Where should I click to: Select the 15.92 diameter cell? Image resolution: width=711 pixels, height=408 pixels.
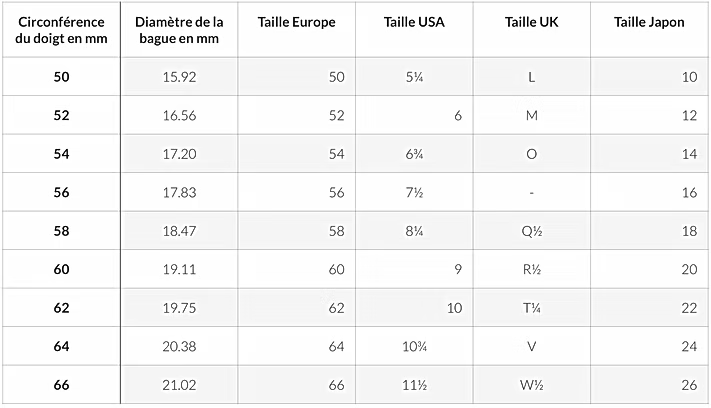179,77
